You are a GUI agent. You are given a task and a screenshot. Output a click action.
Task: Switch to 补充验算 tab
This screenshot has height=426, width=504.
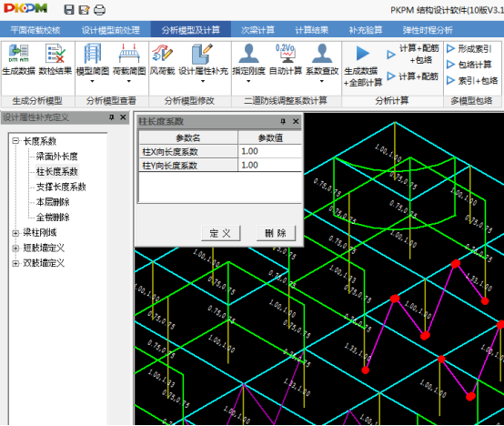[x=366, y=30]
